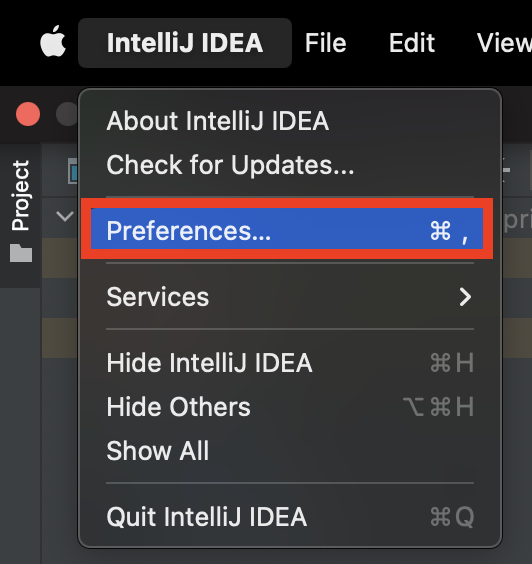Open the View menu
Screen dimensions: 532x564
504,43
